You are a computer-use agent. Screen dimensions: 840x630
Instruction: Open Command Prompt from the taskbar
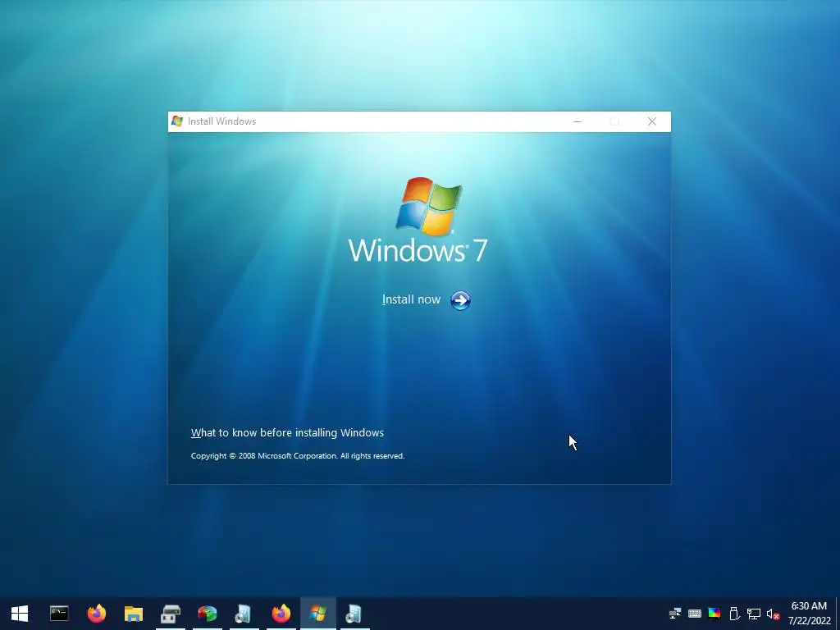(59, 614)
